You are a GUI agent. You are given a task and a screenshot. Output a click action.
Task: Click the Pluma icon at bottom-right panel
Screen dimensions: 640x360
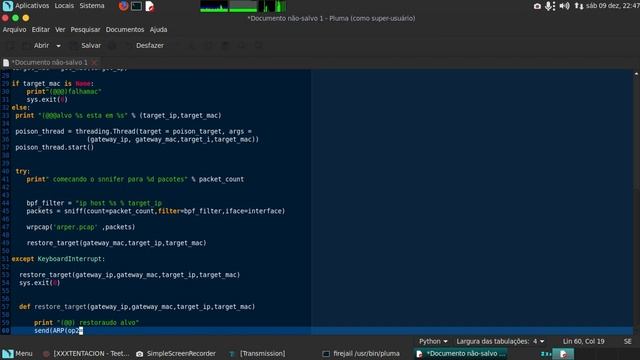click(564, 353)
